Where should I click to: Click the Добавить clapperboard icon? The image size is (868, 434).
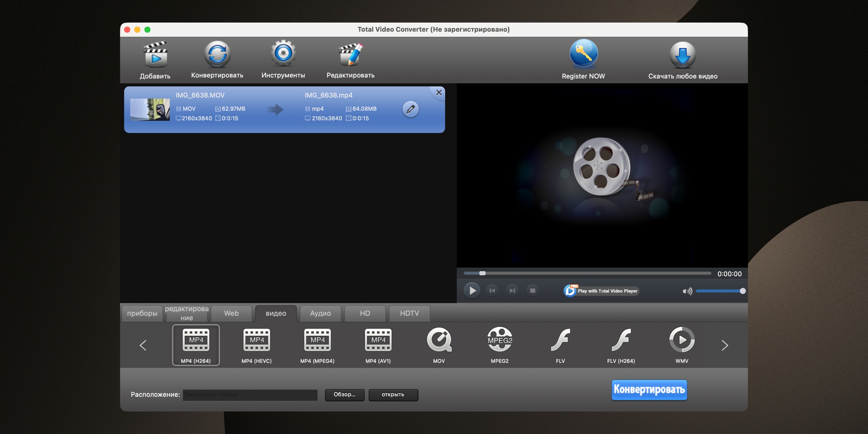(x=155, y=54)
